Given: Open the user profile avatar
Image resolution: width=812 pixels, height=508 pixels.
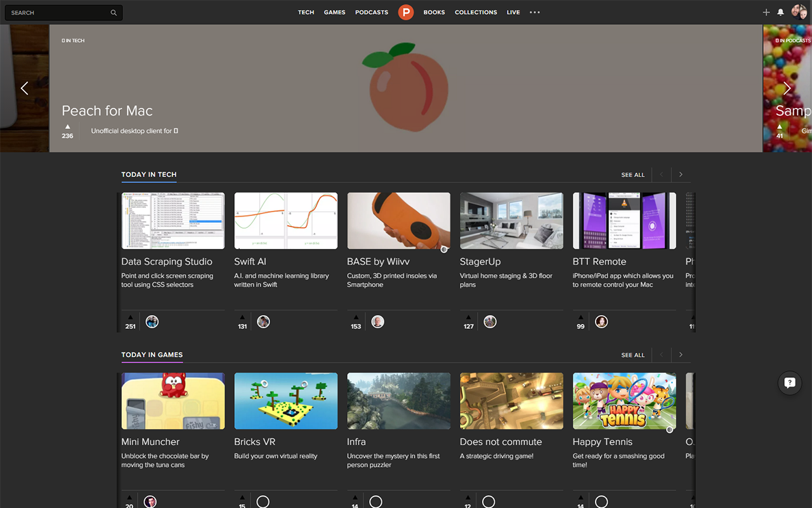Looking at the screenshot, I should click(799, 12).
